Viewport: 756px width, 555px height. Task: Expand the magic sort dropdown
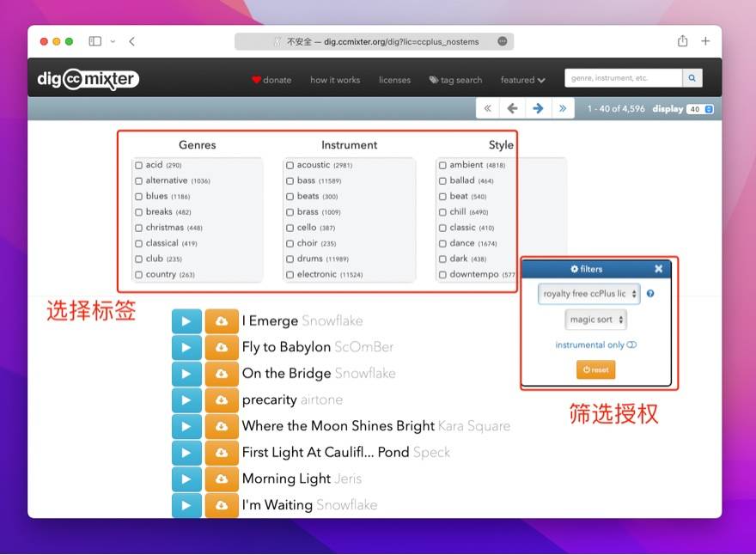[x=596, y=320]
